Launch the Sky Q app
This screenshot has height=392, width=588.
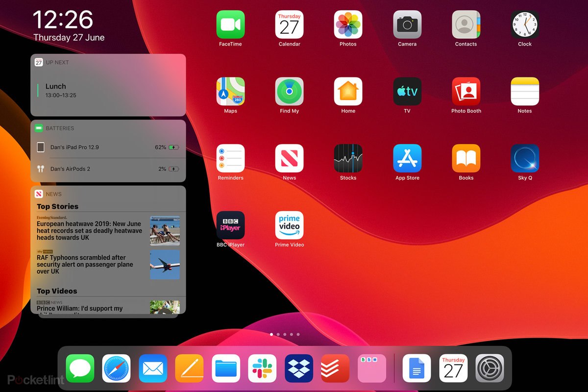[525, 158]
